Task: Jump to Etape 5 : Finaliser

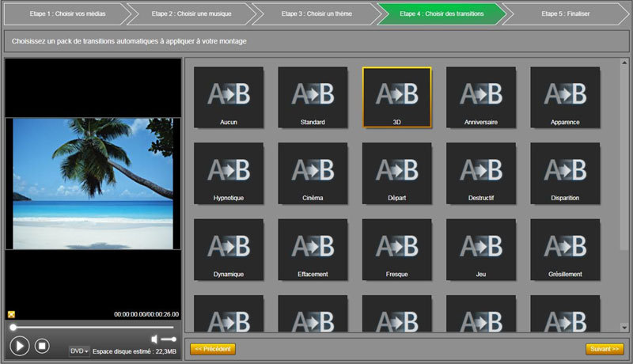Action: pos(565,13)
